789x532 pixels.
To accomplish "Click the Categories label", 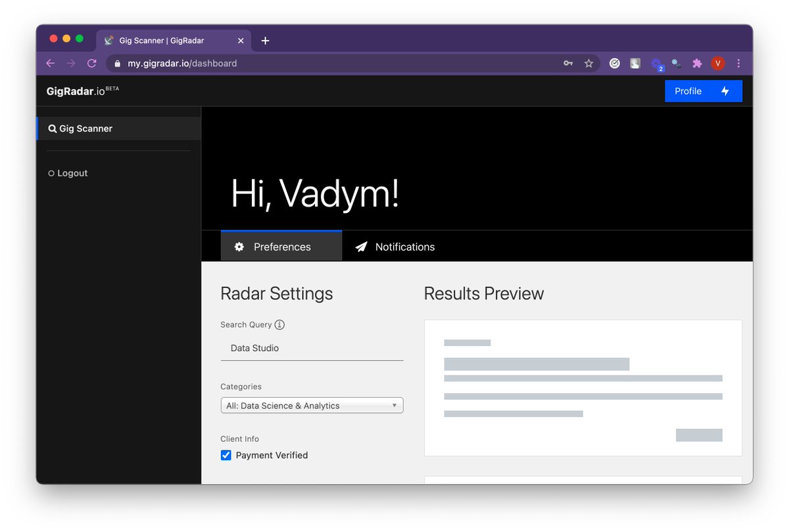I will tap(241, 387).
